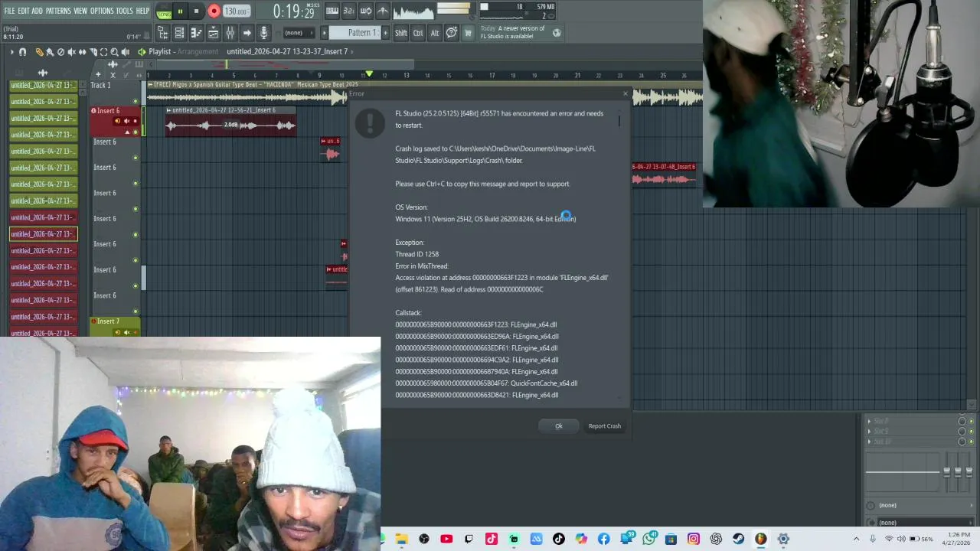Viewport: 980px width, 551px height.
Task: Open the YouTube taskbar icon
Action: click(447, 540)
